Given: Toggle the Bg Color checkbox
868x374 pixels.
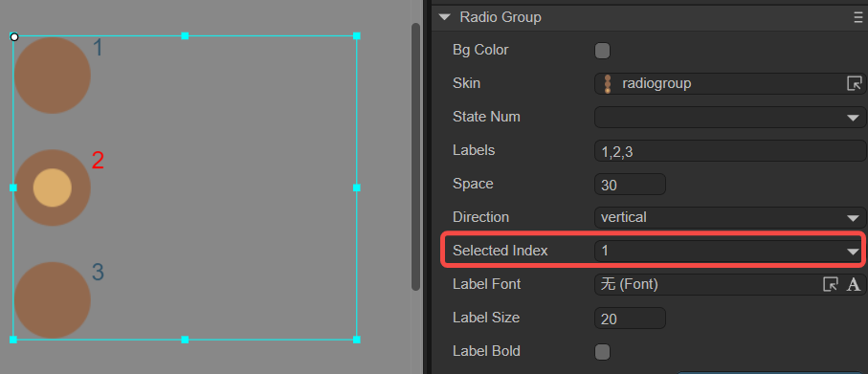Looking at the screenshot, I should pyautogui.click(x=602, y=51).
